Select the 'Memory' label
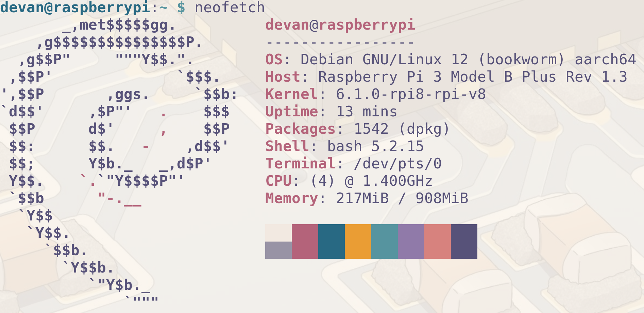Image resolution: width=644 pixels, height=313 pixels. click(291, 199)
